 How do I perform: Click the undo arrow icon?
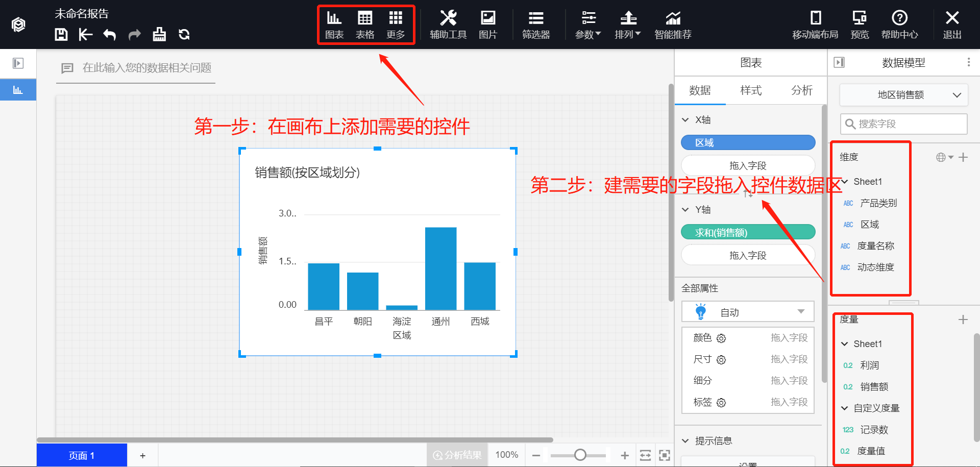click(109, 35)
